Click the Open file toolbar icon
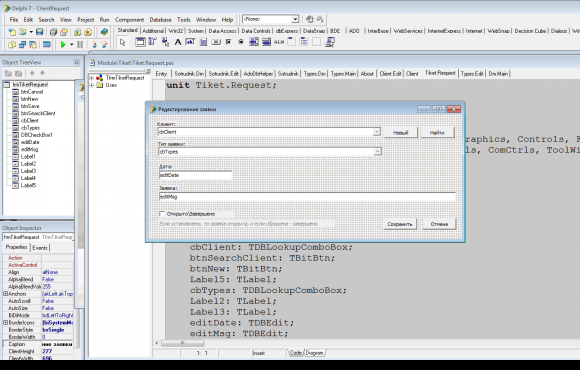Screen dimensions: 580x370 click(23, 32)
